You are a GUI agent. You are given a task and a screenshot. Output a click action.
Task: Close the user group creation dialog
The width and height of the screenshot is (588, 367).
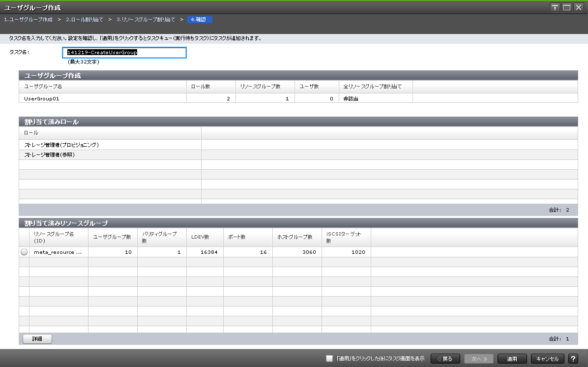578,7
